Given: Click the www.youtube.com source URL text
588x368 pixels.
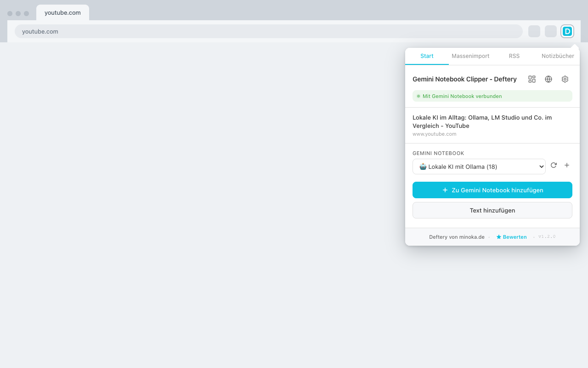Looking at the screenshot, I should pos(435,134).
